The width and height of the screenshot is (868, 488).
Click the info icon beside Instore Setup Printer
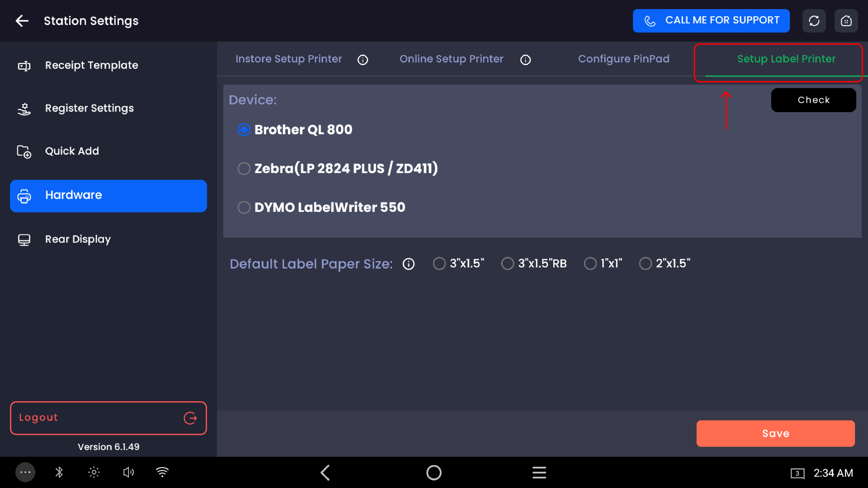(363, 60)
